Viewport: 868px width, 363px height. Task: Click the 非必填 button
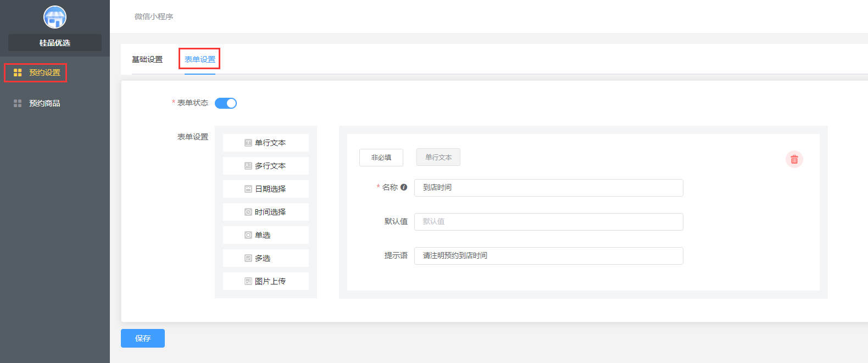tap(381, 158)
